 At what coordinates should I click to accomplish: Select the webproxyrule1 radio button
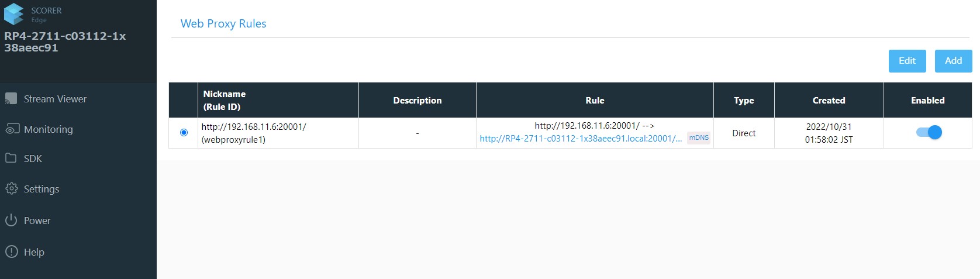pyautogui.click(x=184, y=133)
